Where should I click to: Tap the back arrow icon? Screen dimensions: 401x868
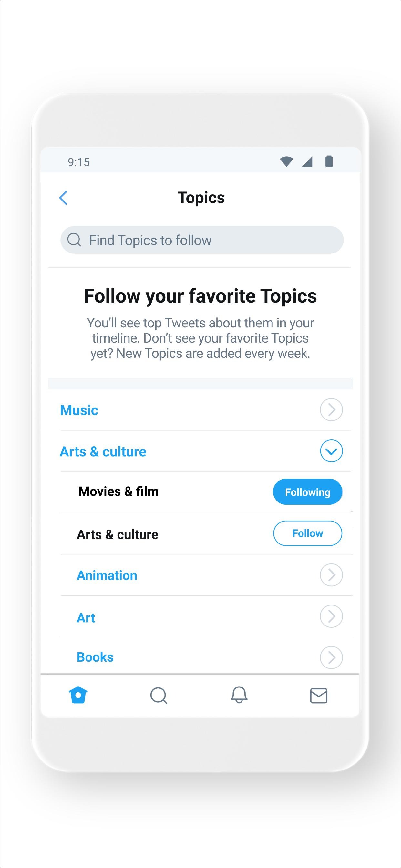(x=63, y=198)
